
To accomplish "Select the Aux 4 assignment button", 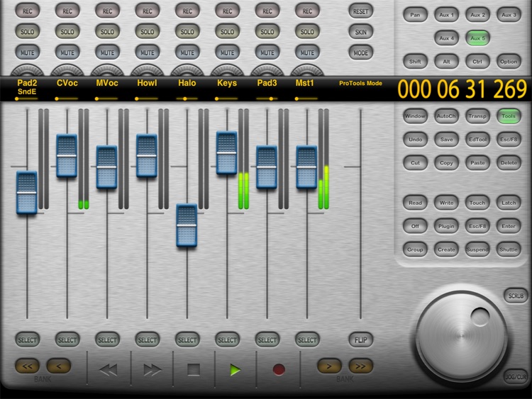I will point(446,38).
